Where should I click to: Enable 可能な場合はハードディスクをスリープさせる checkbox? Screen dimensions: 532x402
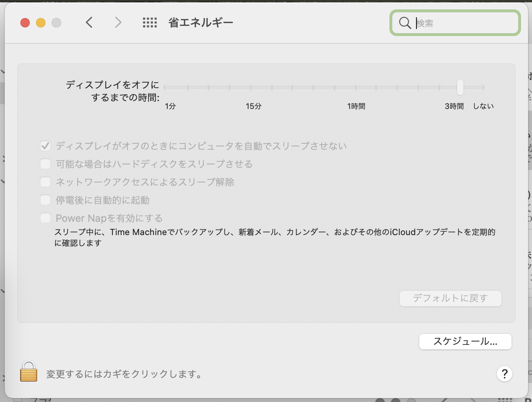point(45,164)
